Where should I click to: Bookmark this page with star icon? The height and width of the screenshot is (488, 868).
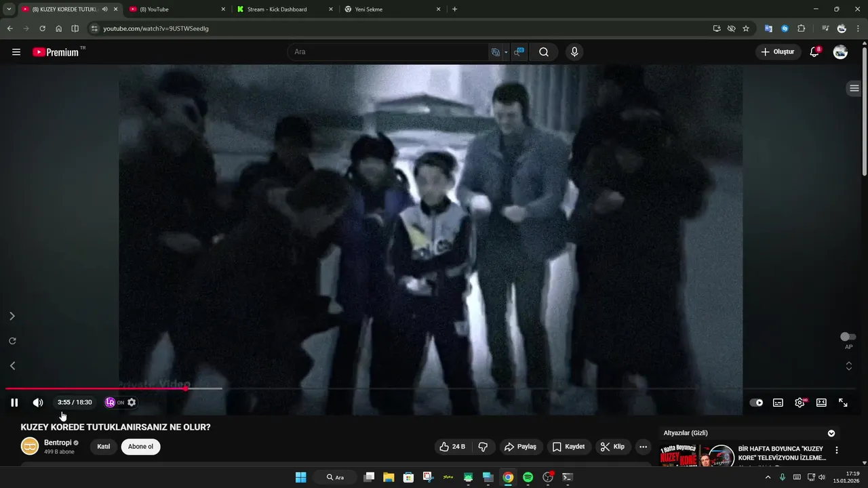(746, 28)
